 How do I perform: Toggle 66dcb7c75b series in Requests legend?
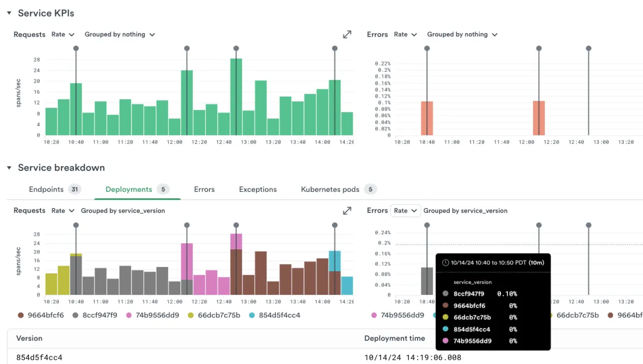click(x=214, y=315)
